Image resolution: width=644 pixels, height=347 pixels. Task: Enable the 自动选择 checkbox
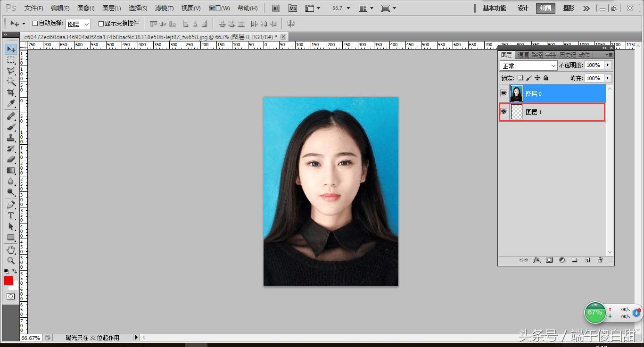[35, 24]
